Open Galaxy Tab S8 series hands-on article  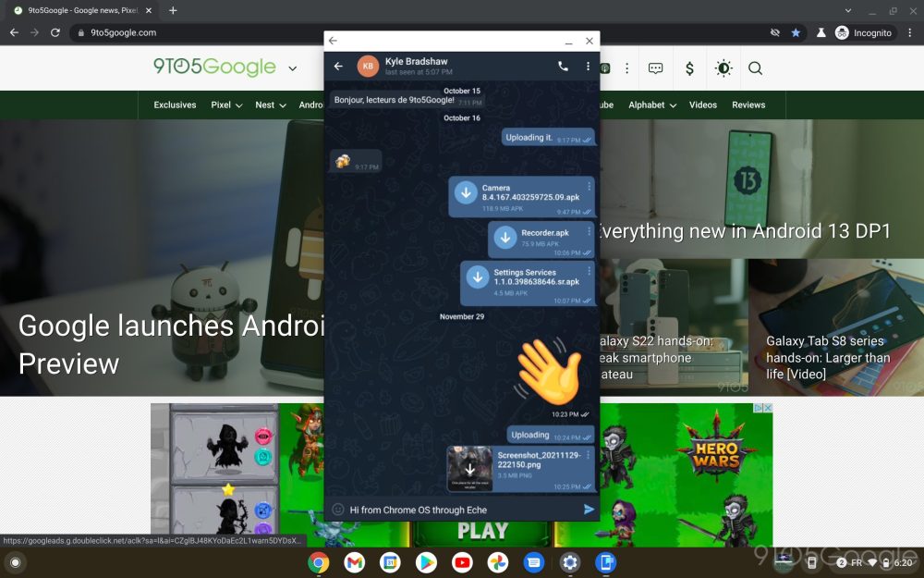click(828, 357)
